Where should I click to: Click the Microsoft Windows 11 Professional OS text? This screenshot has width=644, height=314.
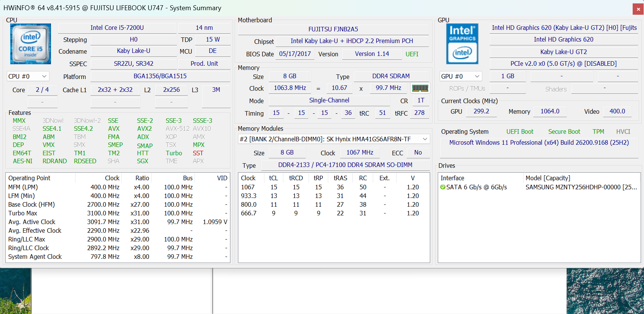(539, 142)
